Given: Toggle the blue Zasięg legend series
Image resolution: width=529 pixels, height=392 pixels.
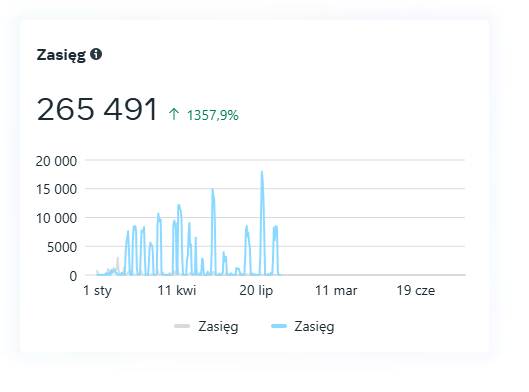Looking at the screenshot, I should [303, 326].
